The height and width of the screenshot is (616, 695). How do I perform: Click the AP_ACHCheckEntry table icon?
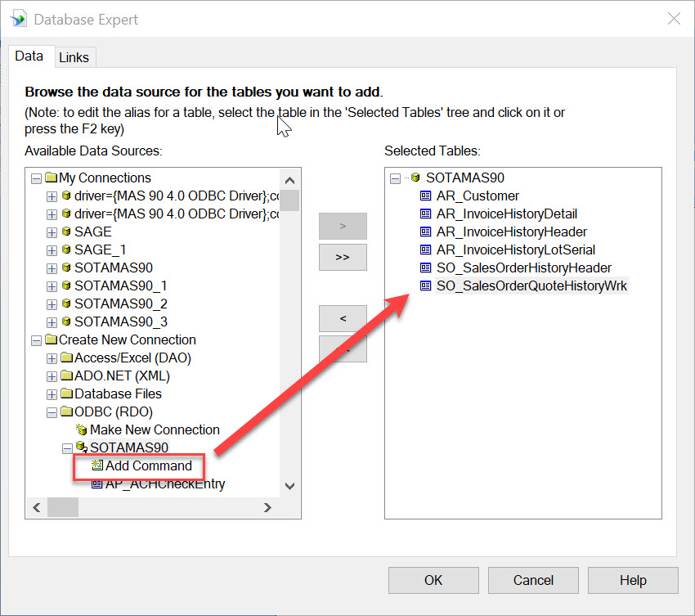click(96, 483)
